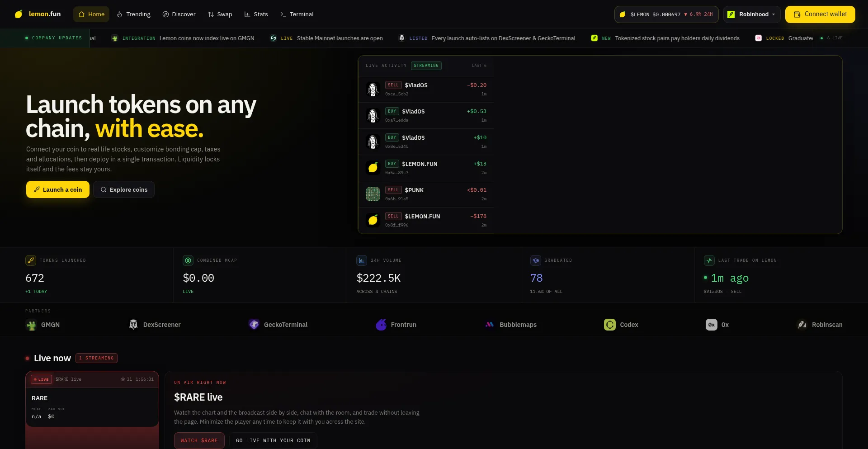Click the GMGN partner frog icon
Image resolution: width=868 pixels, height=449 pixels.
pos(31,325)
